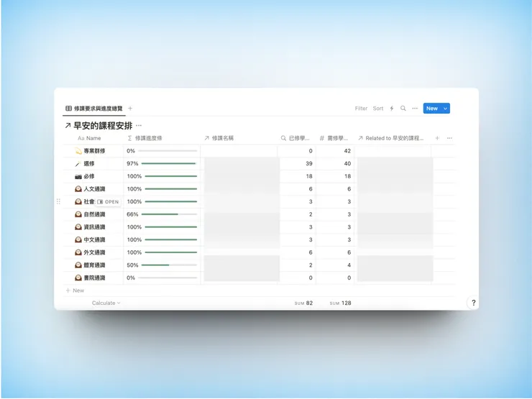
Task: Click the 專業群修 row icon
Action: pyautogui.click(x=78, y=151)
